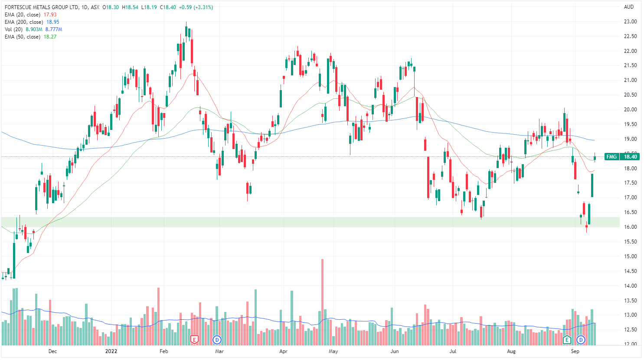The width and height of the screenshot is (644, 360).
Task: Click the 2022 label on time axis
Action: [112, 351]
